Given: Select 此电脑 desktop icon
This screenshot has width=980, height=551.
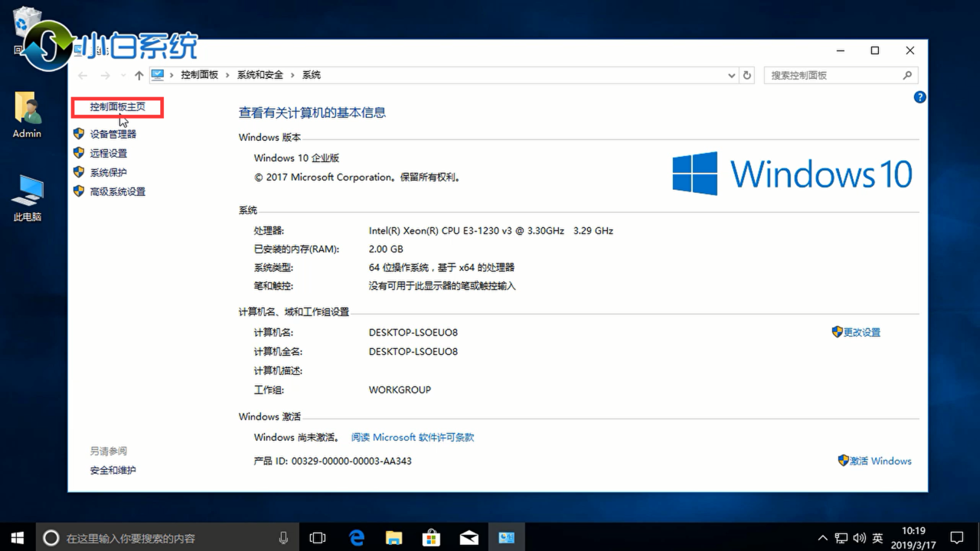Looking at the screenshot, I should click(x=27, y=198).
